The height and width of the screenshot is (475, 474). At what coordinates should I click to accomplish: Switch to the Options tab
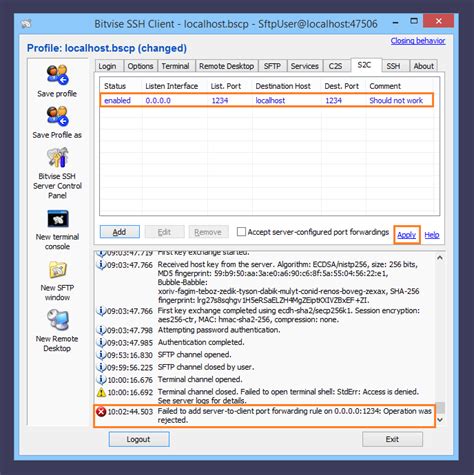click(x=140, y=66)
